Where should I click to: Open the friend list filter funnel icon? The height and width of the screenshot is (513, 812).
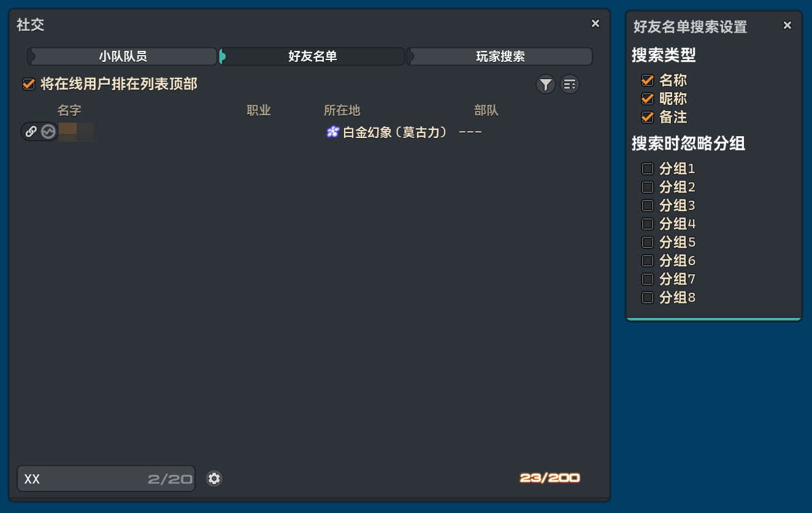pos(545,84)
